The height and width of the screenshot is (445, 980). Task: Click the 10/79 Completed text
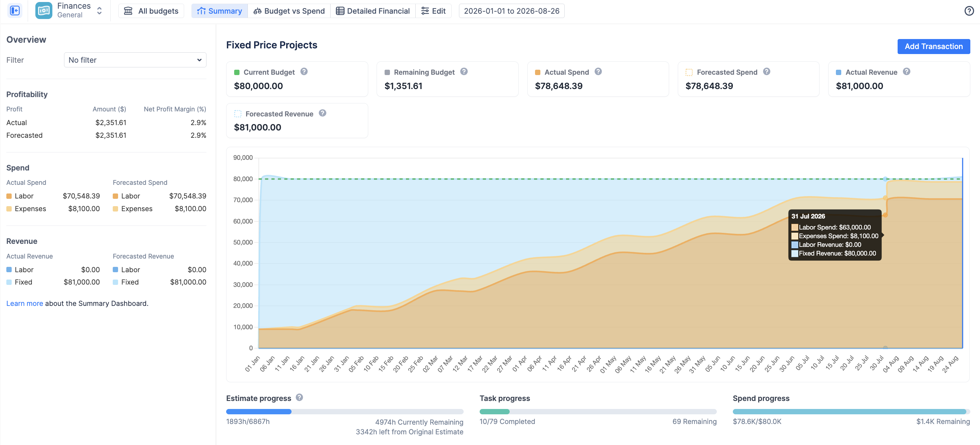507,421
